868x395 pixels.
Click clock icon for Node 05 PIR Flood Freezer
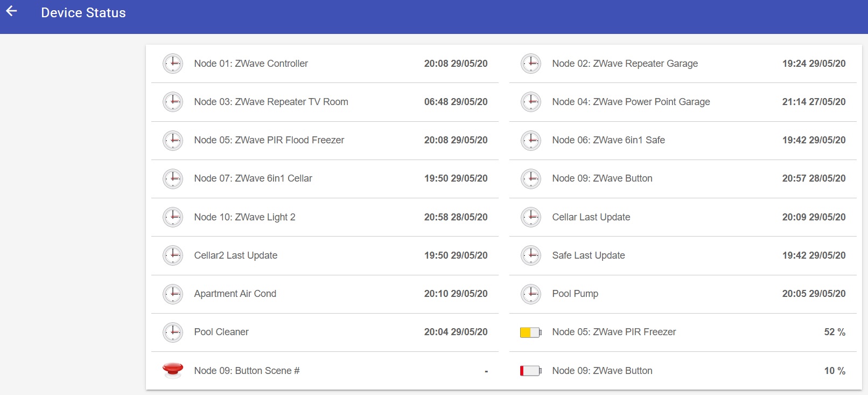pos(173,140)
